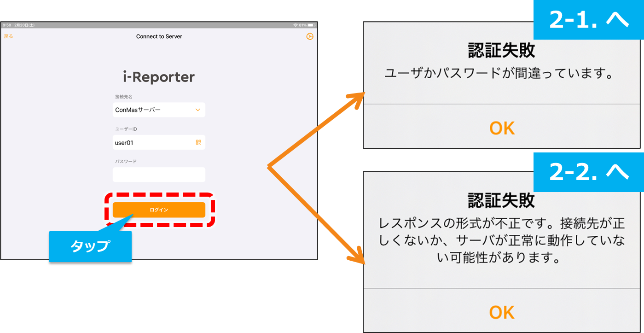The height and width of the screenshot is (333, 644).
Task: Click the Connect to Server title
Action: [159, 36]
